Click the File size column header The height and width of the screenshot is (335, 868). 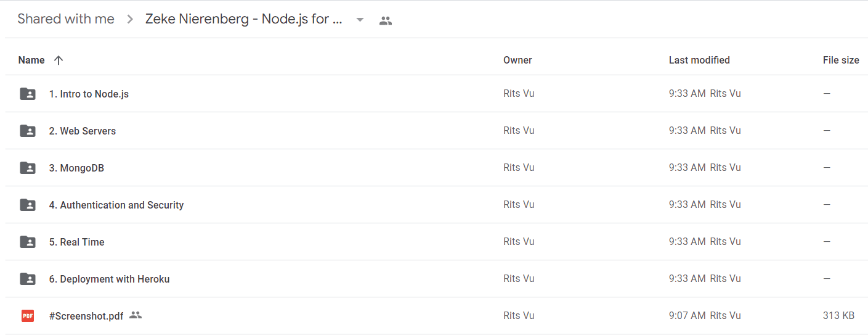(x=841, y=60)
